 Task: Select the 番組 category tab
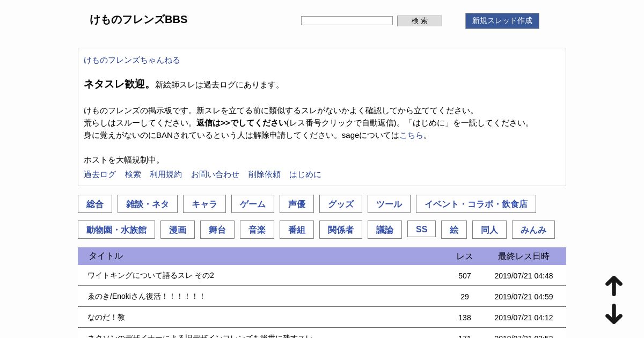pos(297,230)
